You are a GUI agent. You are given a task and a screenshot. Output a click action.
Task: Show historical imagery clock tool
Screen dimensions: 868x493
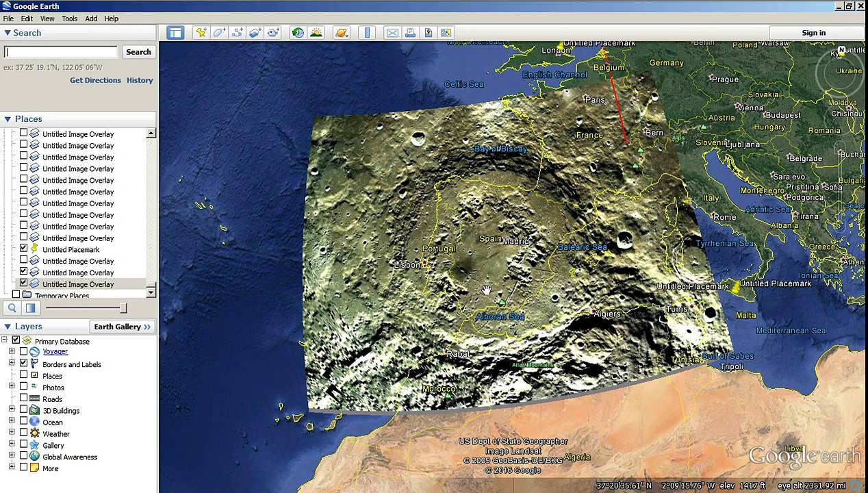coord(298,33)
